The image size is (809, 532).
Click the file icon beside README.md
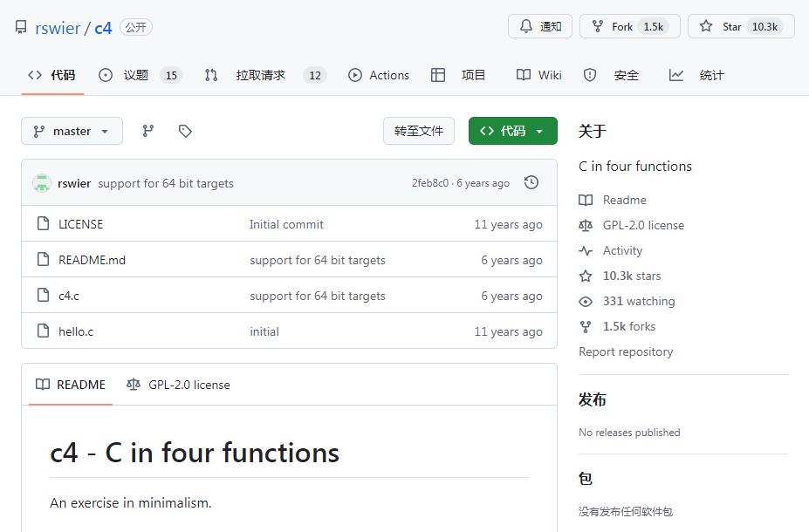[44, 259]
